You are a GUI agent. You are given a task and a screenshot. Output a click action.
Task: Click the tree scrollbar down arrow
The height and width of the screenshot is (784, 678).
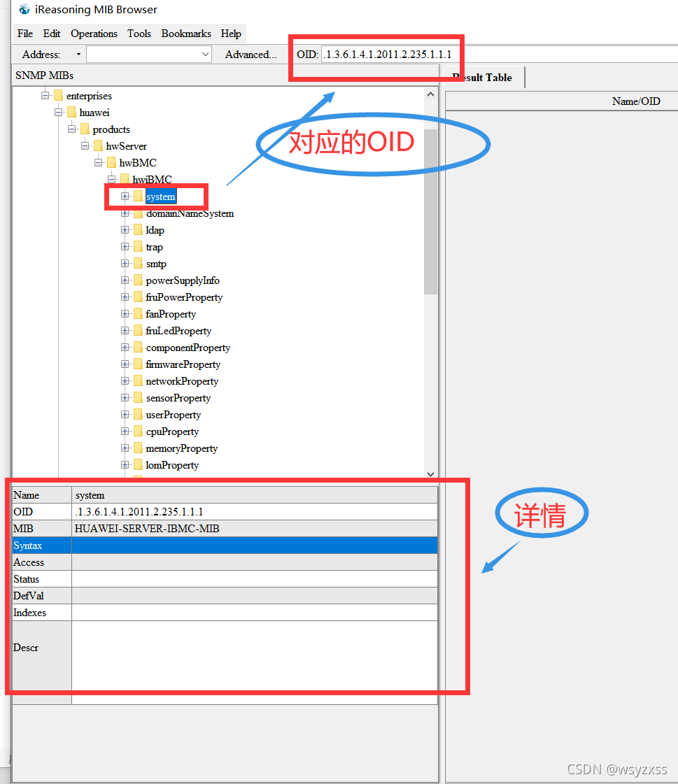click(430, 473)
